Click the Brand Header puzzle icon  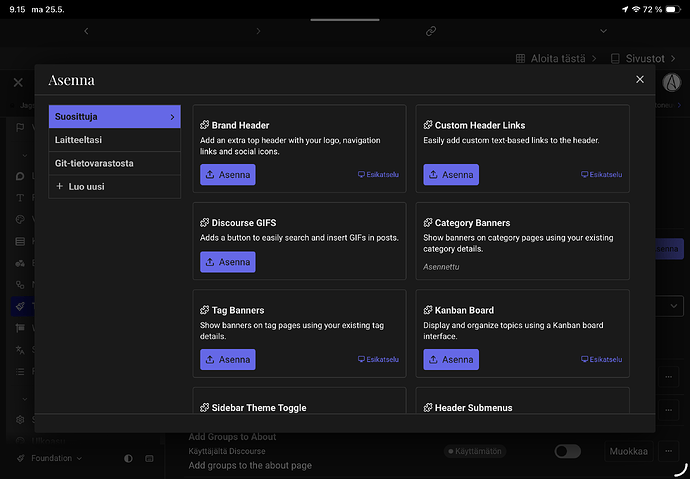204,125
